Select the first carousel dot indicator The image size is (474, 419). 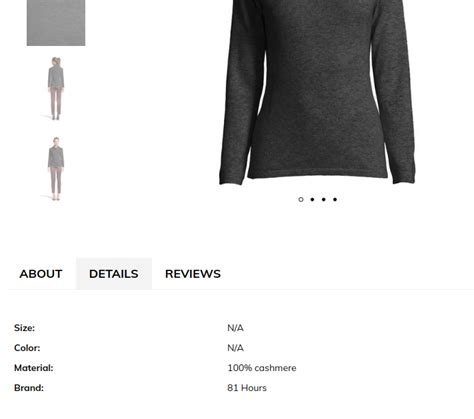(301, 199)
